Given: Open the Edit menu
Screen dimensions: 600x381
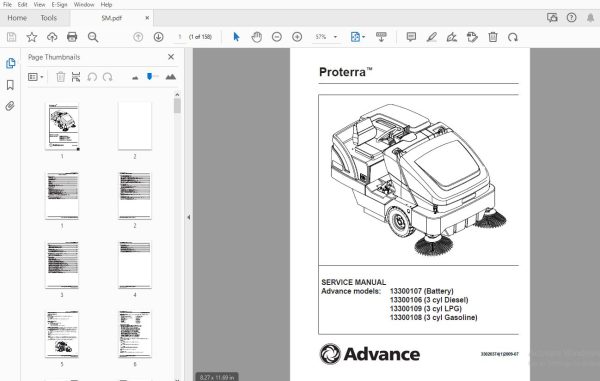Looking at the screenshot, I should click(x=23, y=5).
